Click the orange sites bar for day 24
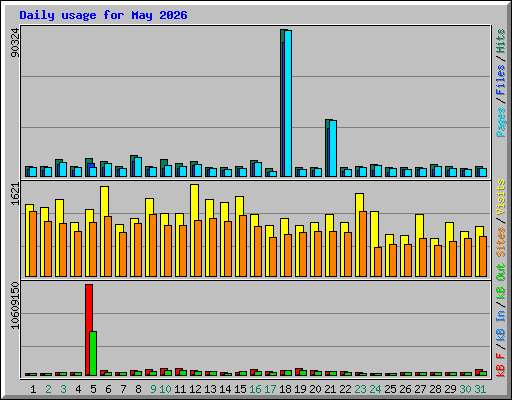This screenshot has height=400, width=512. 378,262
